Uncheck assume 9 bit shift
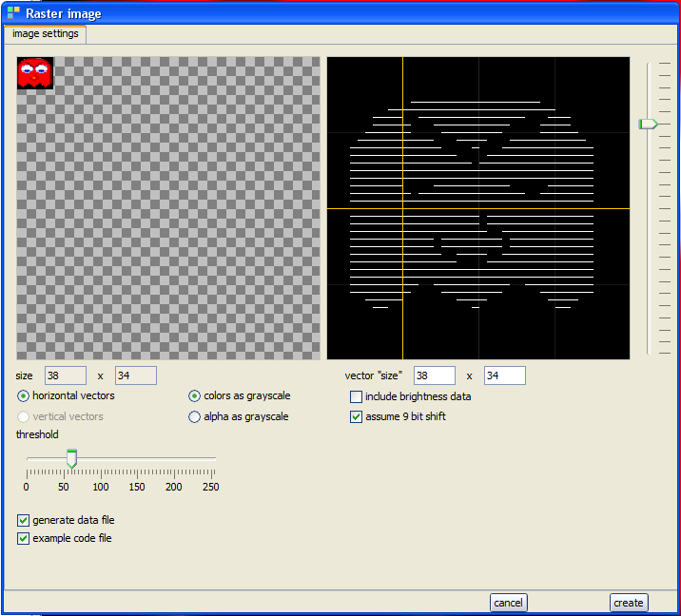This screenshot has width=681, height=616. [x=357, y=416]
